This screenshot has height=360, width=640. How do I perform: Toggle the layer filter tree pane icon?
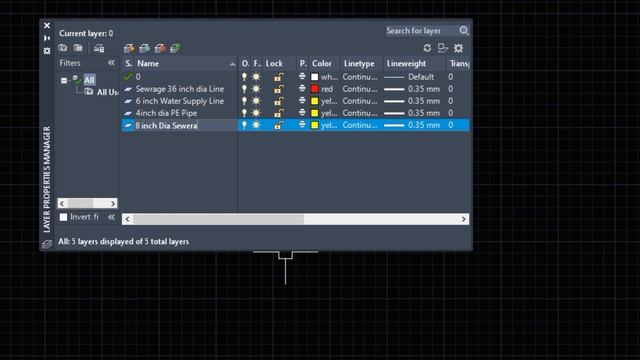point(442,48)
